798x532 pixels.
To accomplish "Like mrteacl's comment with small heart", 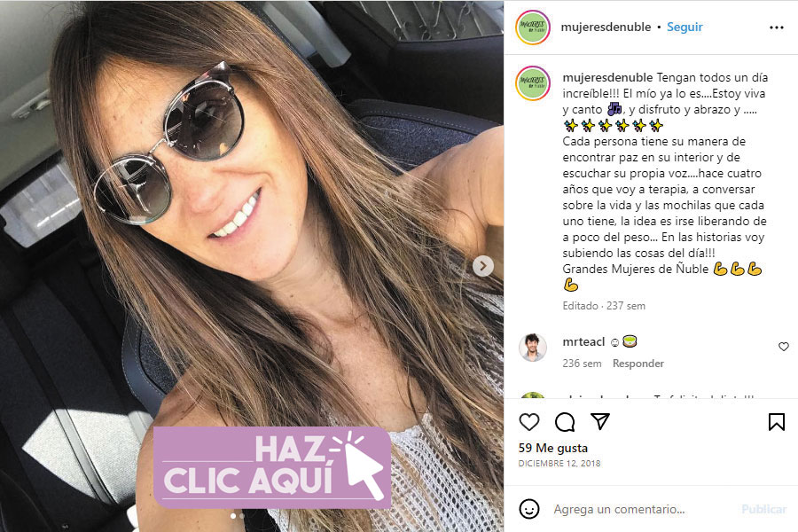I will (783, 347).
